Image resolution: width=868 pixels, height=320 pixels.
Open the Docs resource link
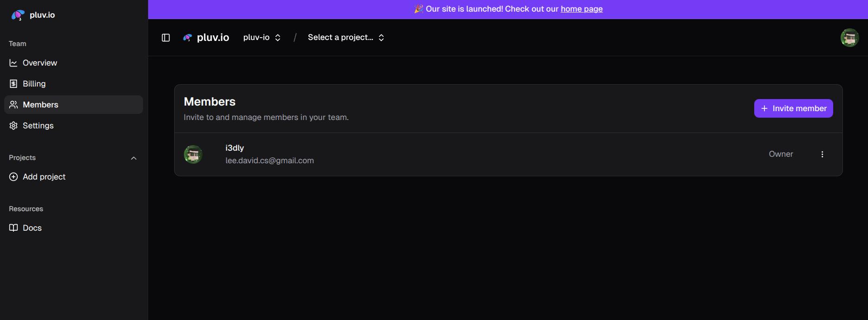73,228
